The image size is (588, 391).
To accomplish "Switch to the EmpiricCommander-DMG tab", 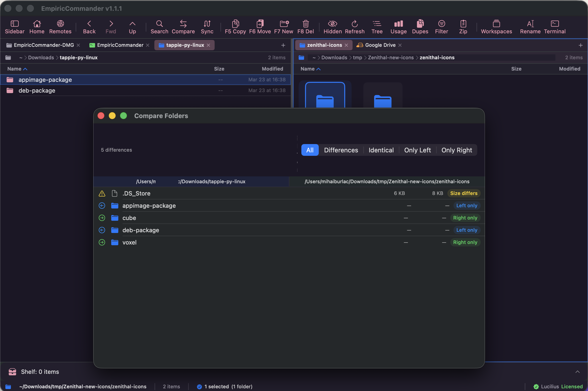I will tap(44, 45).
